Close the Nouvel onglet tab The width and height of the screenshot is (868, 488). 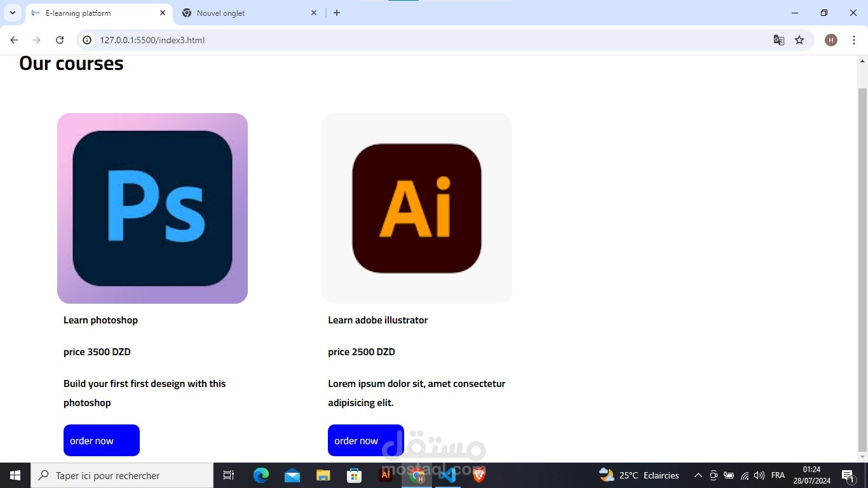click(x=314, y=13)
